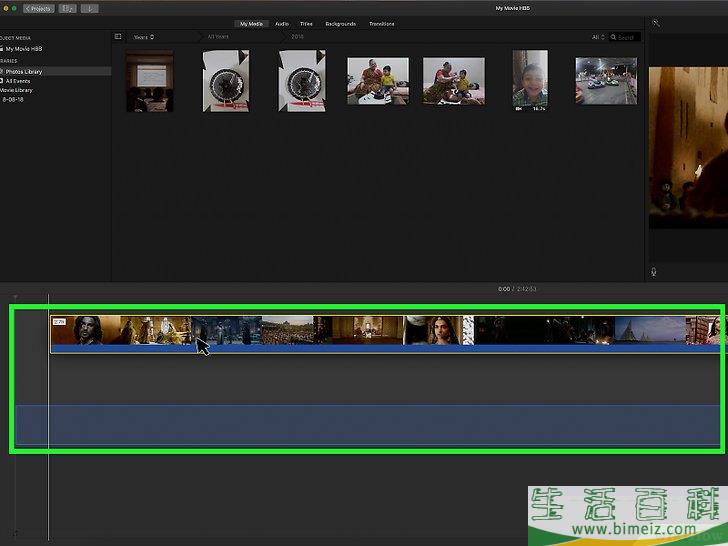The width and height of the screenshot is (728, 546).
Task: Go back using the Projects button
Action: pos(39,8)
